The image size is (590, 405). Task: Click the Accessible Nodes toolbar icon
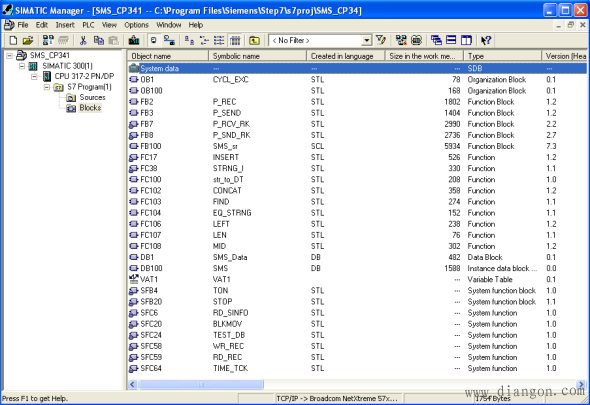(48, 40)
